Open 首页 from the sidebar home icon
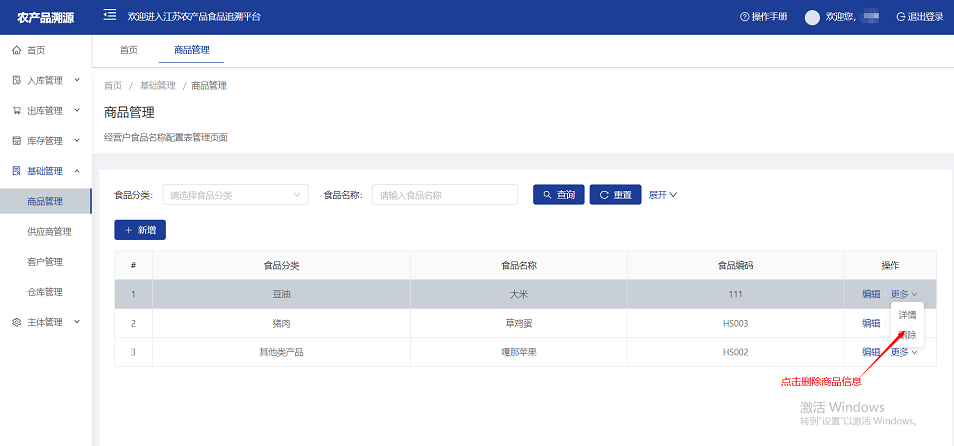 coord(16,50)
